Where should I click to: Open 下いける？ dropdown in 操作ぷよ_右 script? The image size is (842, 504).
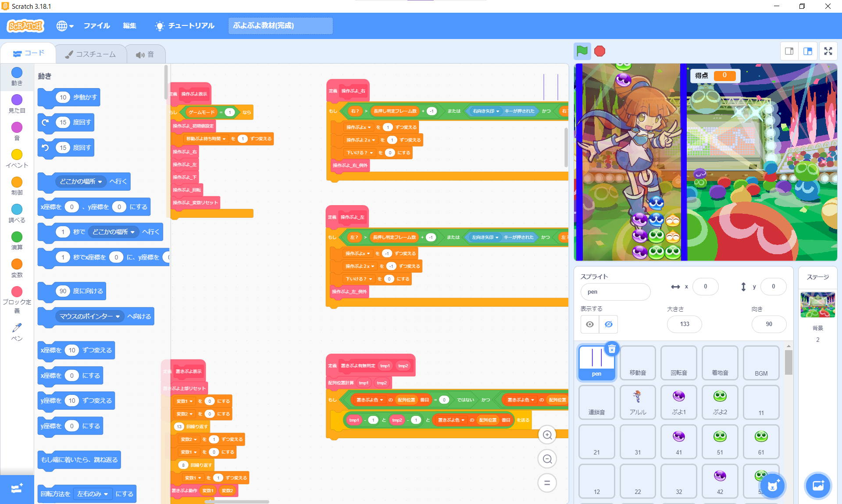click(360, 153)
